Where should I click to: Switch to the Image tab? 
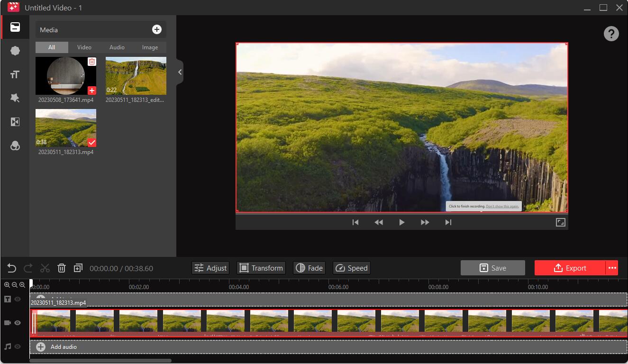point(150,47)
